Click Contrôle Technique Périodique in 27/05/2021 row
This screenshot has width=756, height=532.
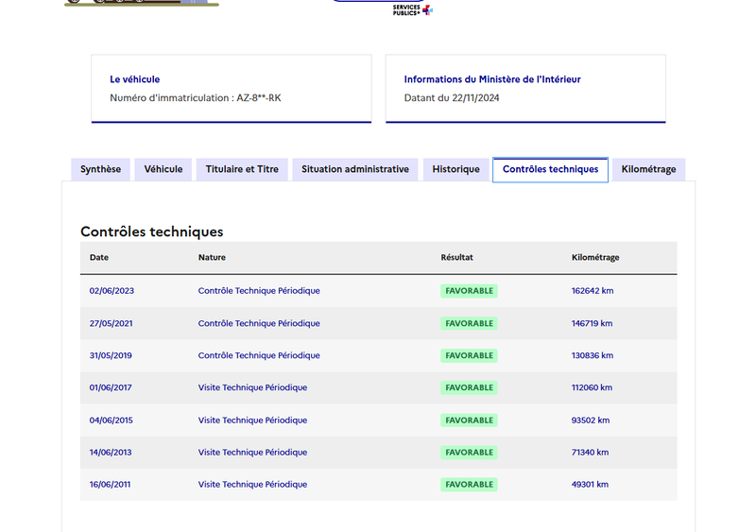pos(259,323)
